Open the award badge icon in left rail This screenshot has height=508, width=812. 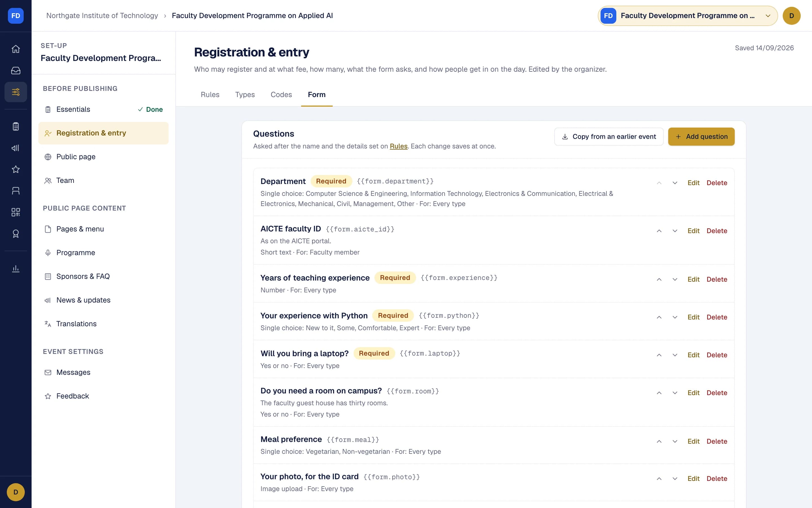(16, 234)
